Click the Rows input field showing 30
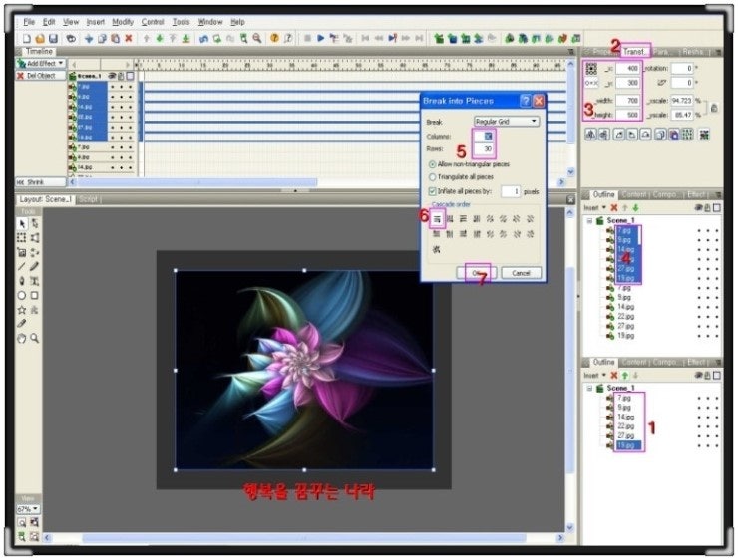 484,149
